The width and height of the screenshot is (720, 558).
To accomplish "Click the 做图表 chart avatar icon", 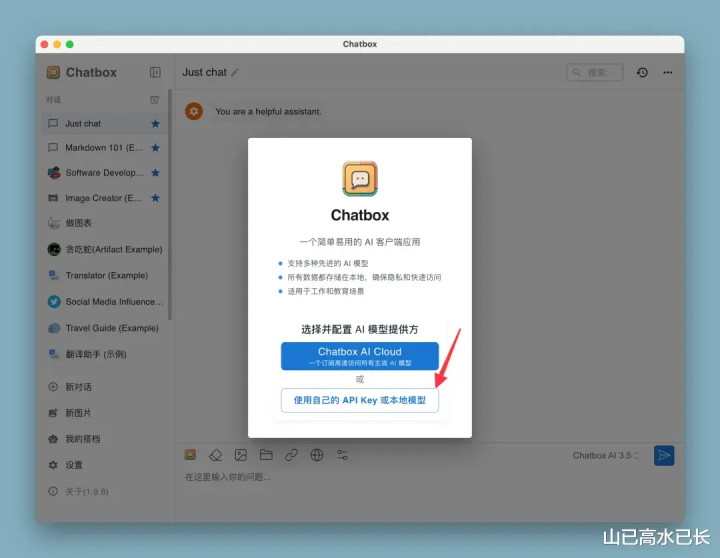I will [x=54, y=223].
